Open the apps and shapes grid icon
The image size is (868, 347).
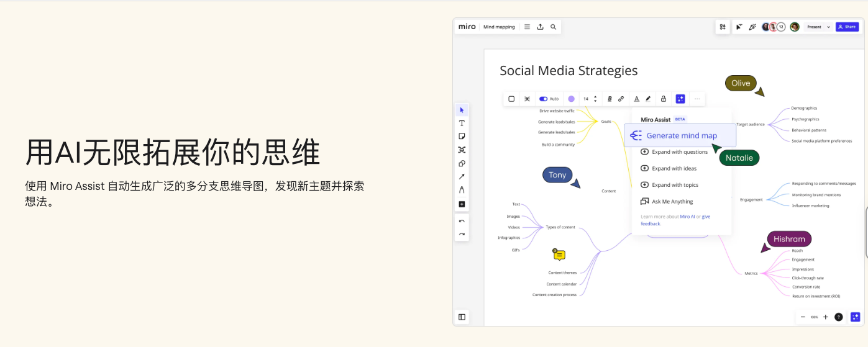[x=723, y=27]
